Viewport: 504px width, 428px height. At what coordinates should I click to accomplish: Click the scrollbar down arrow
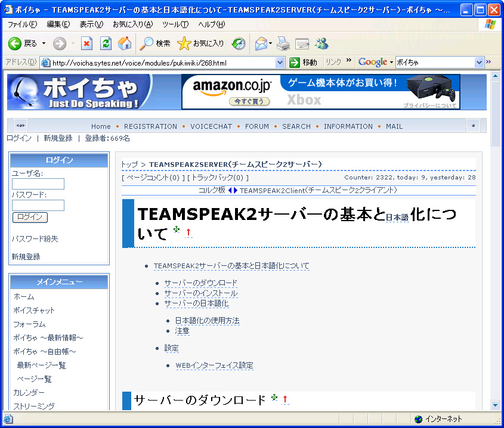495,405
